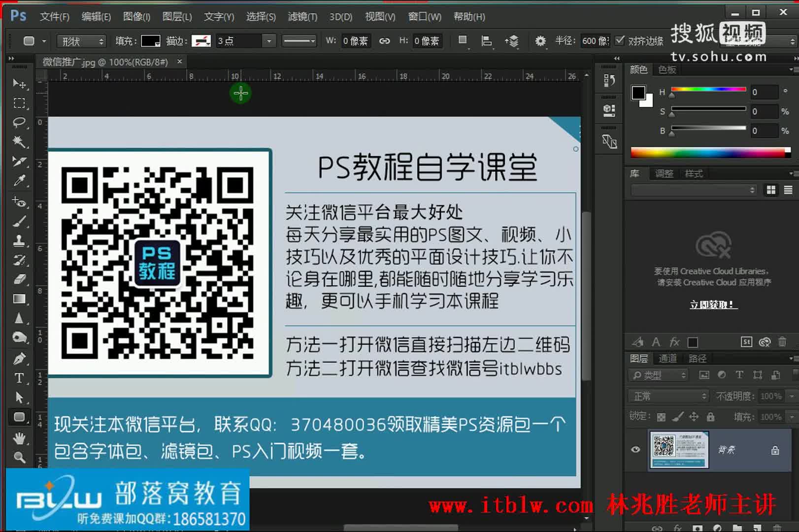
Task: Open path alignment icon in options bar
Action: click(x=487, y=41)
